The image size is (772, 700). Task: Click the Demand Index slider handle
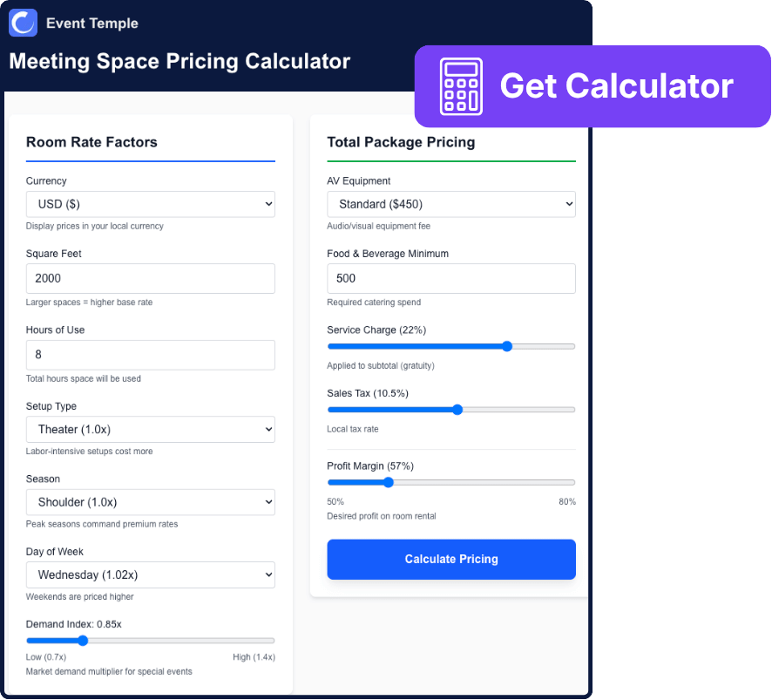pyautogui.click(x=83, y=640)
